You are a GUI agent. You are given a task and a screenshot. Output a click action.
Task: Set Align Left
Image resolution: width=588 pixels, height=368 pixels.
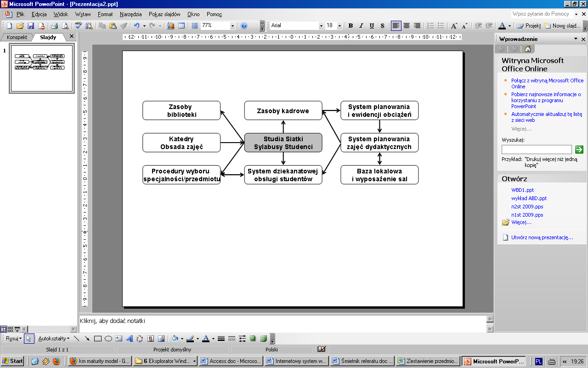[396, 26]
